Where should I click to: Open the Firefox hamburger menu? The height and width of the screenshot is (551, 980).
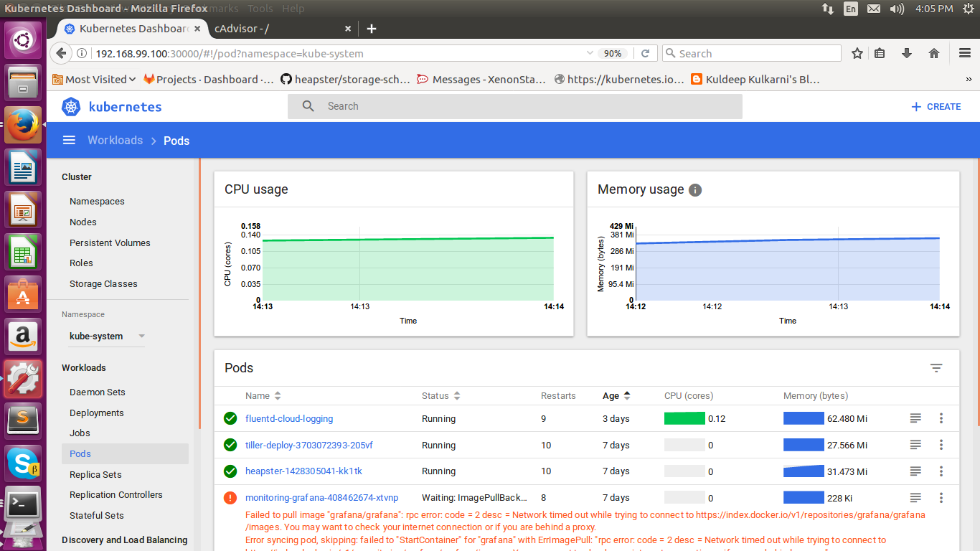965,53
